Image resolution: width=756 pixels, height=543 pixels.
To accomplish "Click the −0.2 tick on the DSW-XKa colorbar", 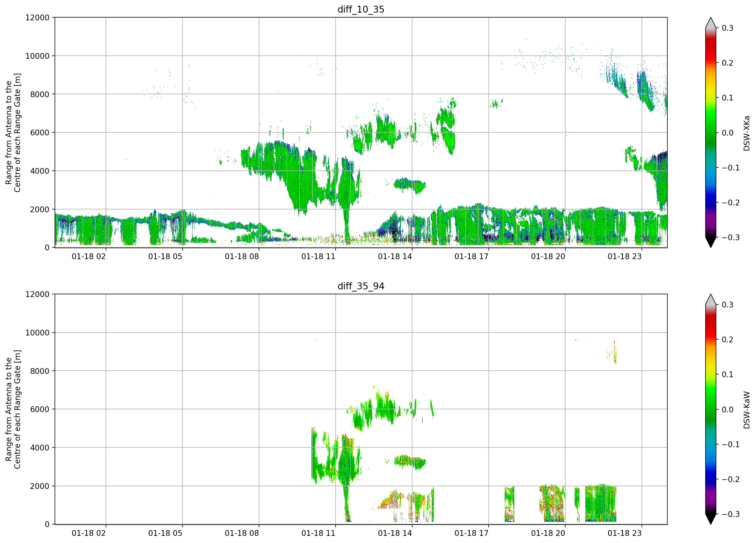I will pyautogui.click(x=731, y=203).
